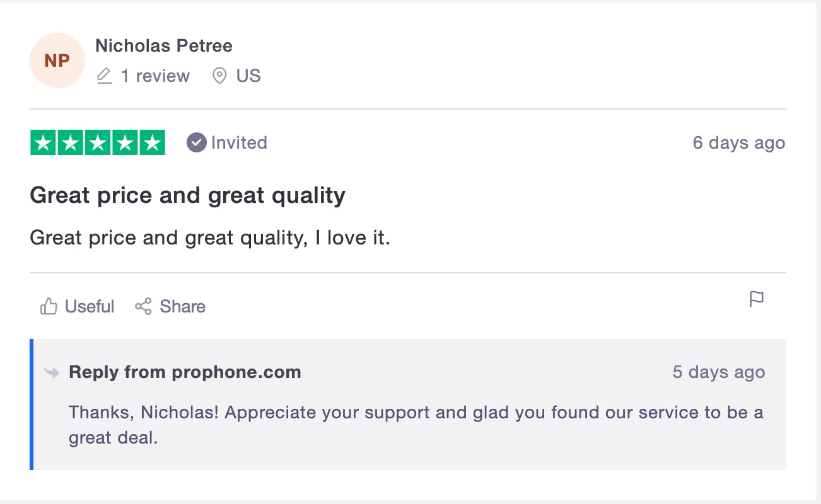This screenshot has height=504, width=821.
Task: Open Nicholas Petree's profile name
Action: (164, 46)
